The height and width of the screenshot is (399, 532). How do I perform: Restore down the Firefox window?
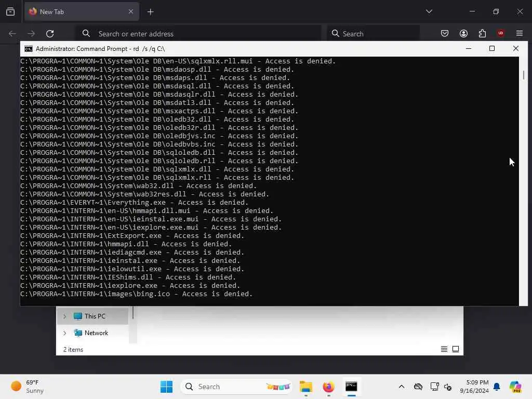496,11
